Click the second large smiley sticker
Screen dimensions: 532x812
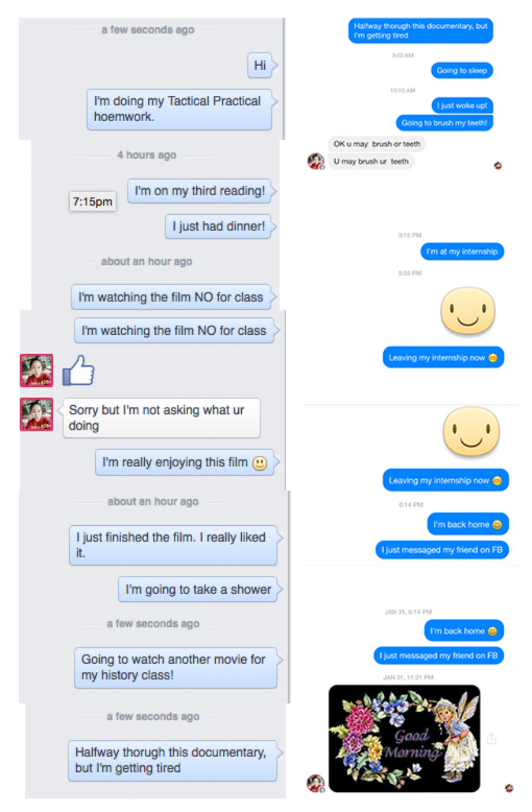pos(471,431)
